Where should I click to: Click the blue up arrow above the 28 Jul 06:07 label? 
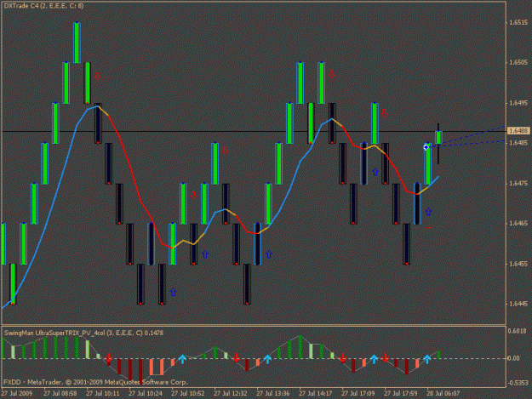coord(428,212)
